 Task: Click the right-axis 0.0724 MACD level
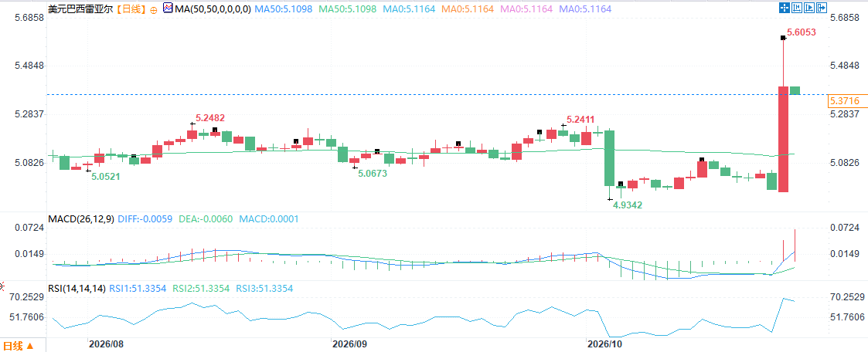click(843, 228)
